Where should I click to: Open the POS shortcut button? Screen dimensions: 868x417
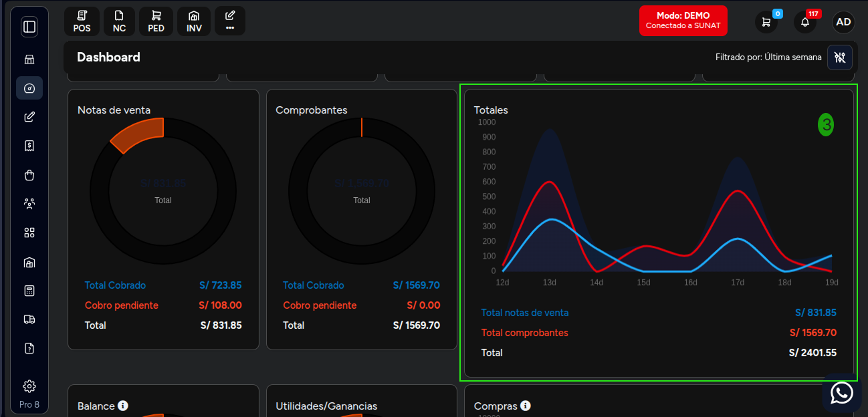tap(82, 21)
